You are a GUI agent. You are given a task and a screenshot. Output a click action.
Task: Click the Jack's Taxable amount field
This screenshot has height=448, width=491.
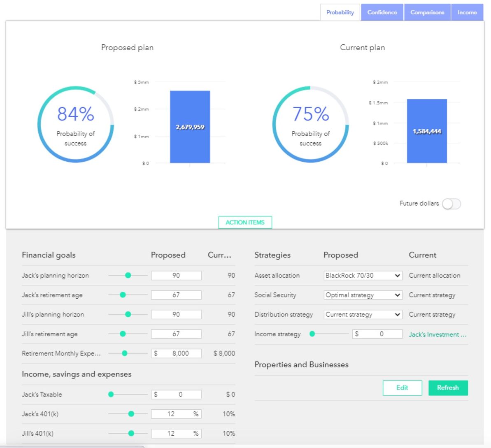click(176, 395)
